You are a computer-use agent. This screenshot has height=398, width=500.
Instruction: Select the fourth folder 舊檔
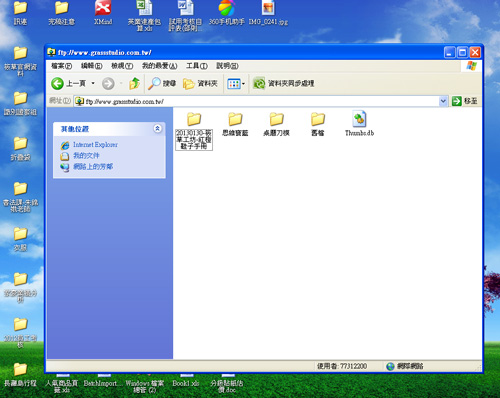(318, 124)
